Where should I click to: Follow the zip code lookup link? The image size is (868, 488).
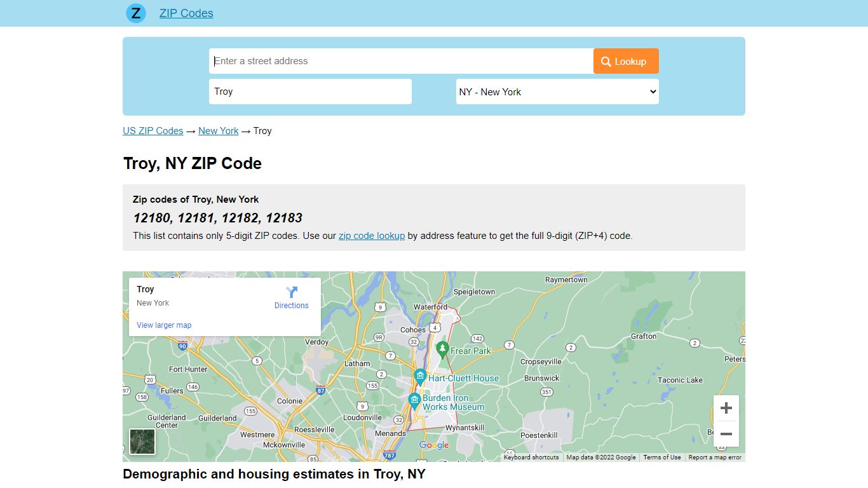(x=372, y=236)
